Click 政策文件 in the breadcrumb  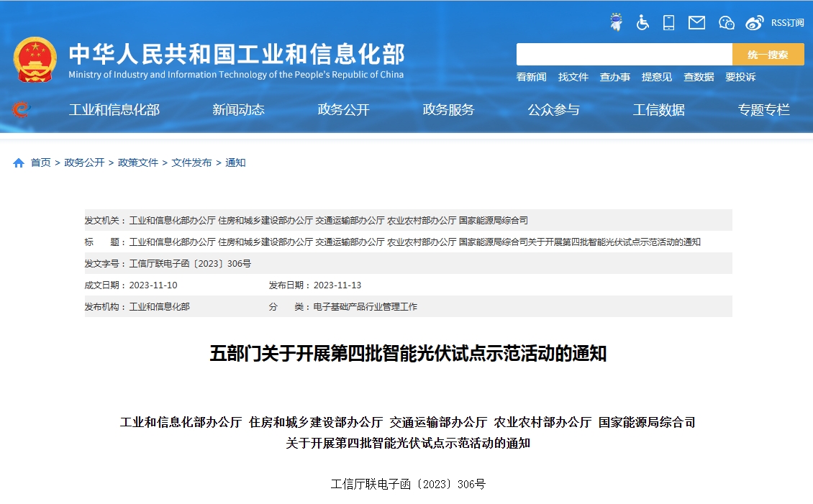click(x=138, y=162)
